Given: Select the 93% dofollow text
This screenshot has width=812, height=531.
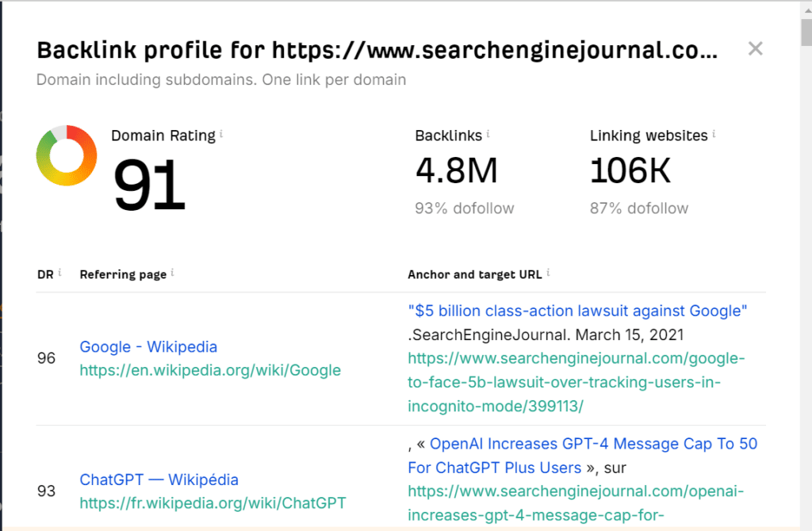Looking at the screenshot, I should [x=465, y=208].
